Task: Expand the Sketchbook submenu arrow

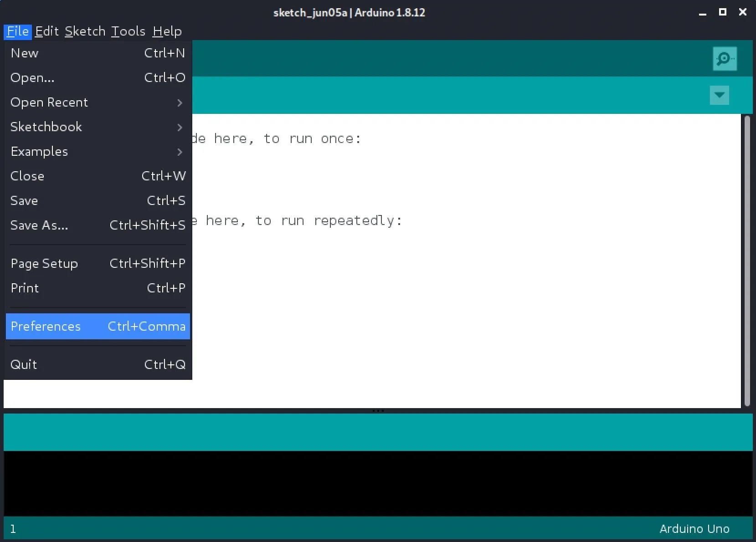Action: click(180, 128)
